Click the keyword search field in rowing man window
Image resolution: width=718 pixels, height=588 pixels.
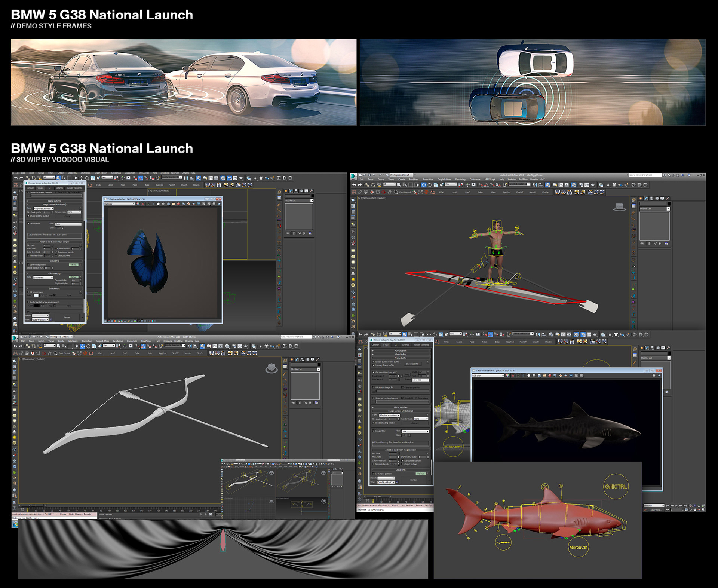coord(645,175)
